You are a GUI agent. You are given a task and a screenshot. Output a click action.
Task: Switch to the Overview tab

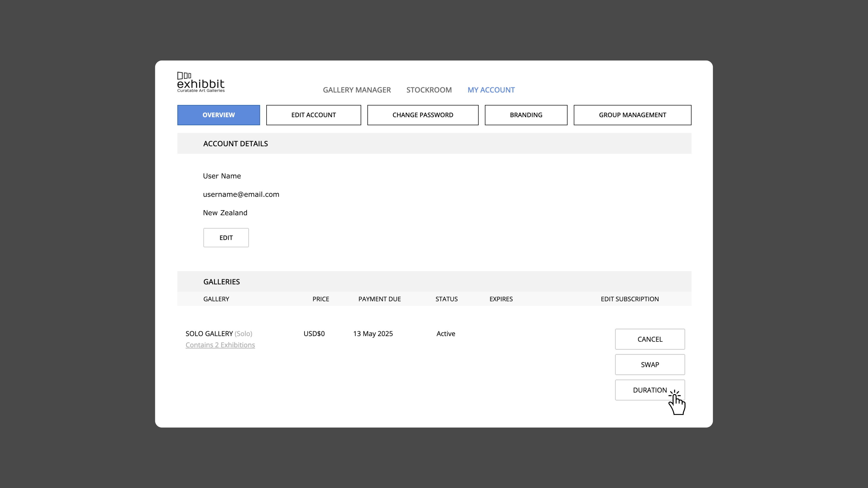219,115
